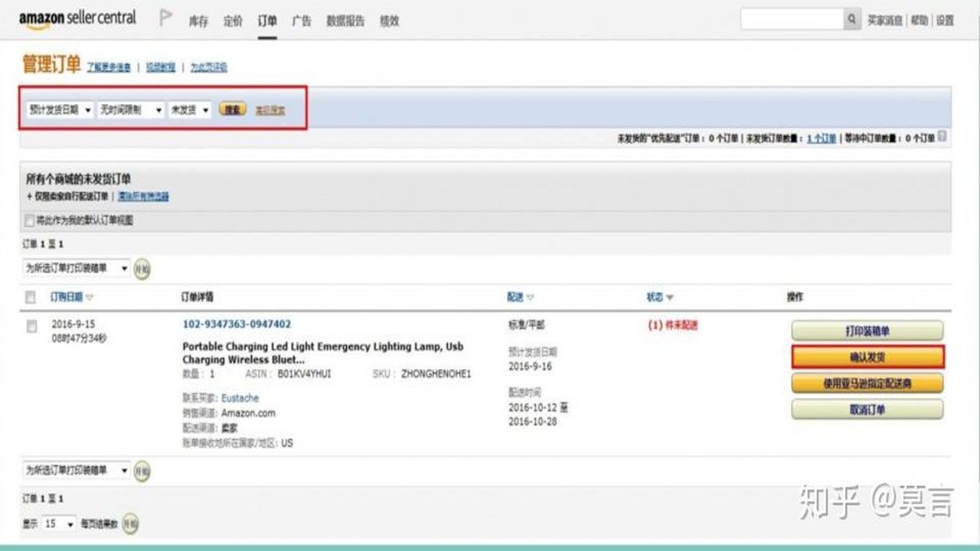Open order link 102-9347363-0947402
Viewport: 980px width, 551px height.
click(x=237, y=324)
